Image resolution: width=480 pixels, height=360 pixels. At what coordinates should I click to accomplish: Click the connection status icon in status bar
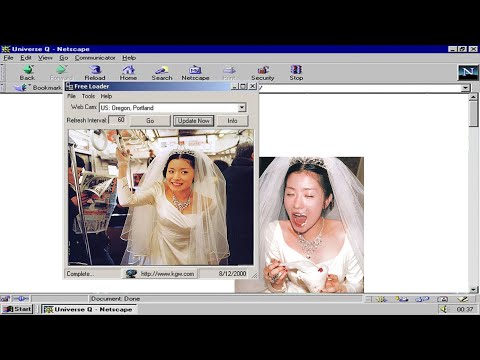(21, 299)
